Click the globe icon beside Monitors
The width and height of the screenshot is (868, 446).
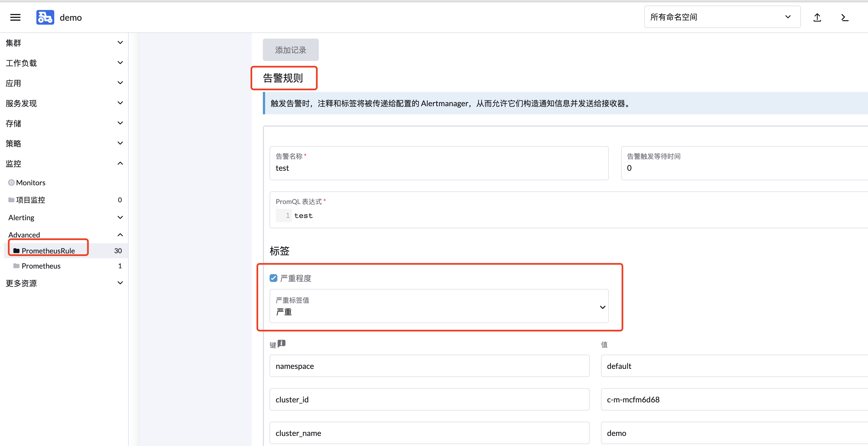coord(11,182)
